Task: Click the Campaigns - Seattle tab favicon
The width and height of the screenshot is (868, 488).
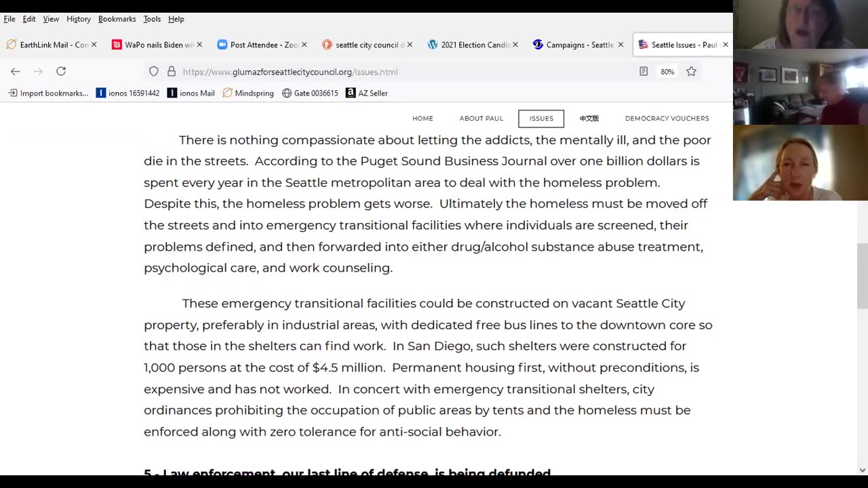Action: tap(538, 45)
